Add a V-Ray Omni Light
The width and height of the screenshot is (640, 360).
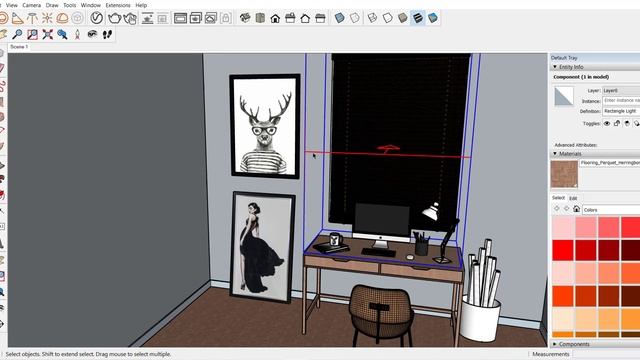coord(47,18)
